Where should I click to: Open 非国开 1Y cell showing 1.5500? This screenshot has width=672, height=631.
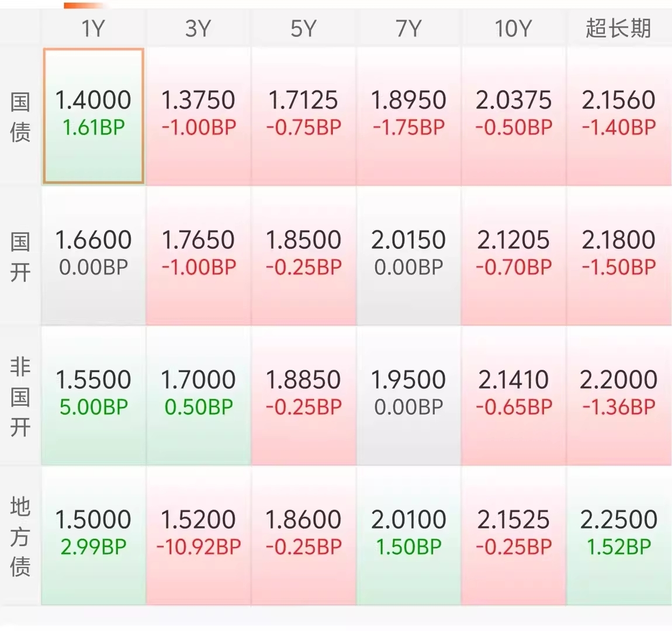(93, 396)
